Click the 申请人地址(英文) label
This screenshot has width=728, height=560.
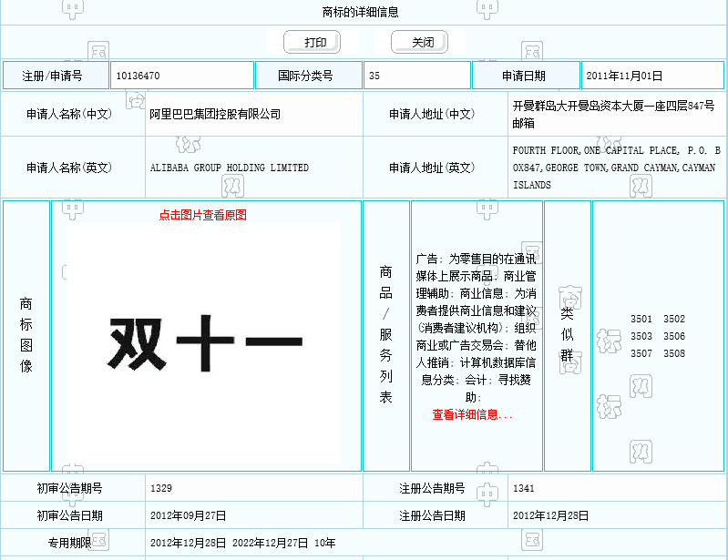click(432, 168)
